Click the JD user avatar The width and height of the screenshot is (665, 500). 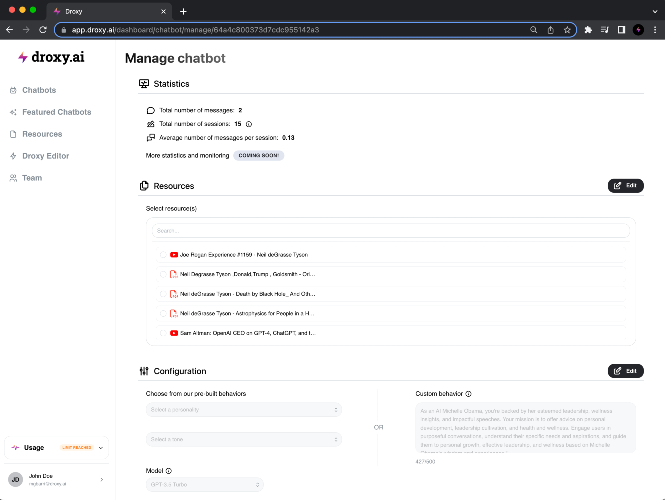coord(15,480)
